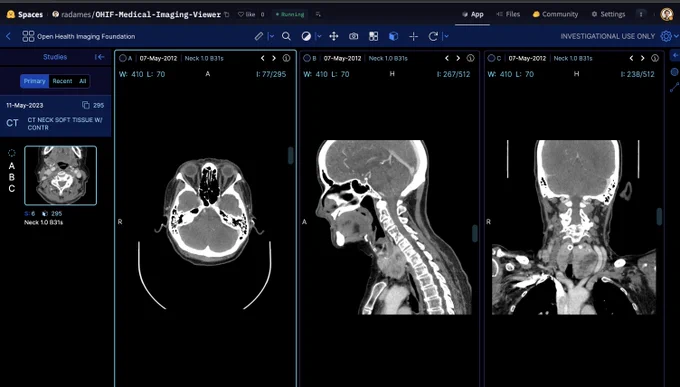Click the viewport A status circle
This screenshot has height=387, width=680.
point(123,58)
